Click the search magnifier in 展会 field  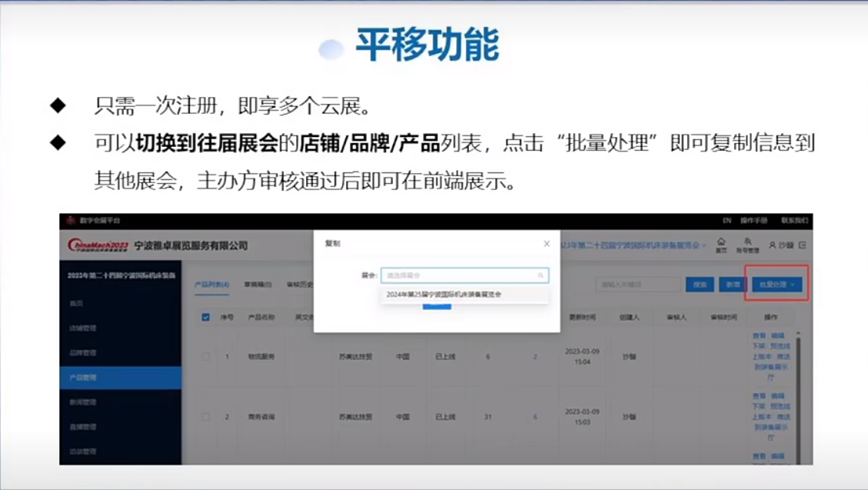540,275
